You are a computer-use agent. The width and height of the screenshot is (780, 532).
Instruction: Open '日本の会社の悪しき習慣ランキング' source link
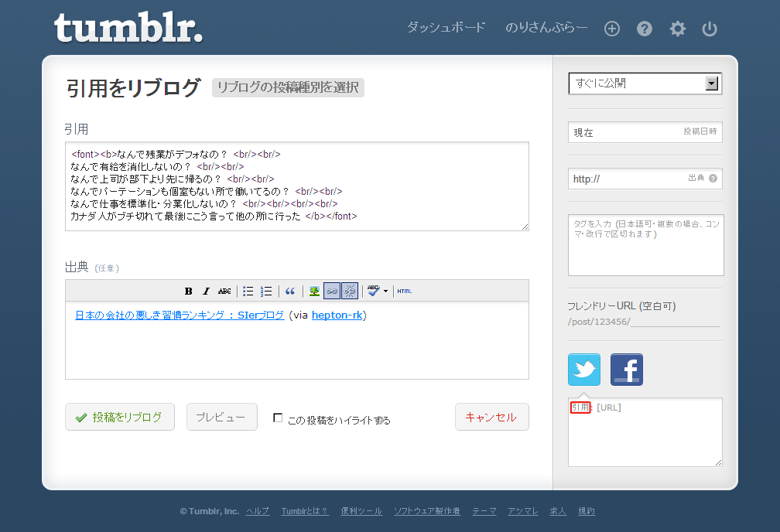pyautogui.click(x=180, y=315)
